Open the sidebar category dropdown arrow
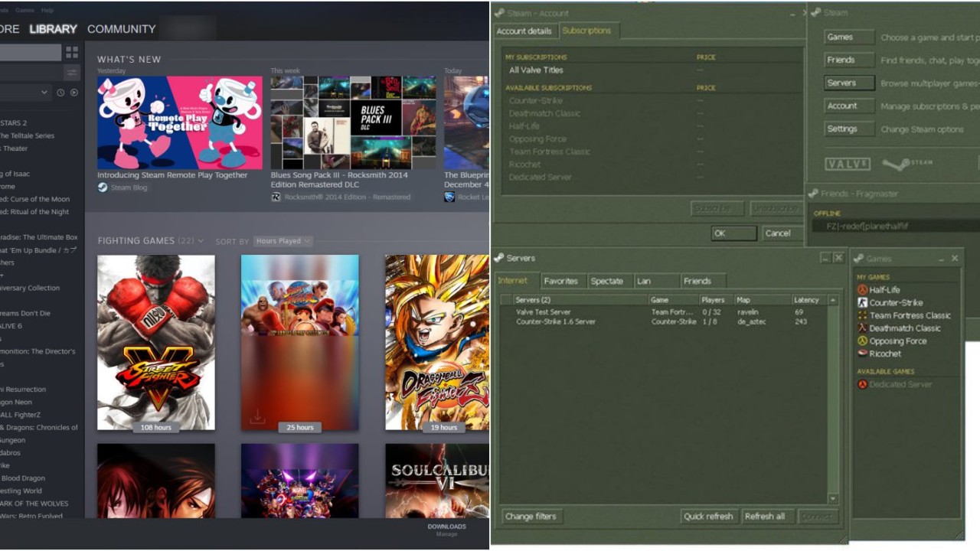This screenshot has width=980, height=551. tap(44, 93)
